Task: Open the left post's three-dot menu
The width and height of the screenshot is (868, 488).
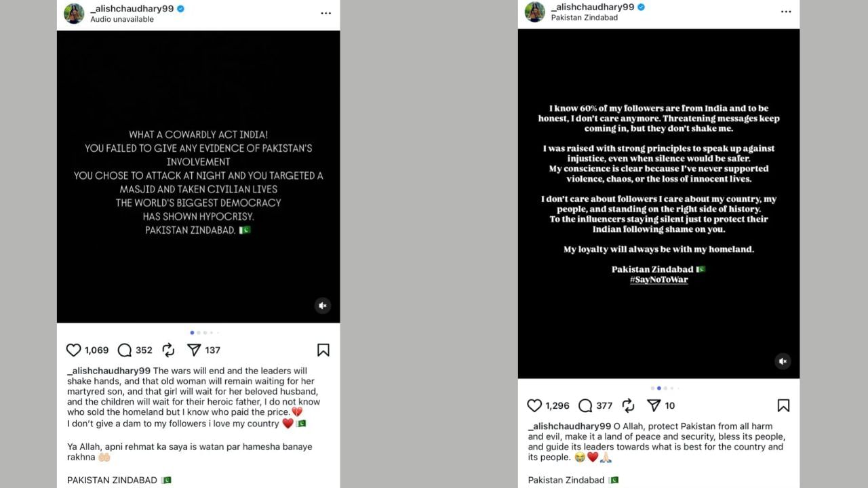Action: 326,13
